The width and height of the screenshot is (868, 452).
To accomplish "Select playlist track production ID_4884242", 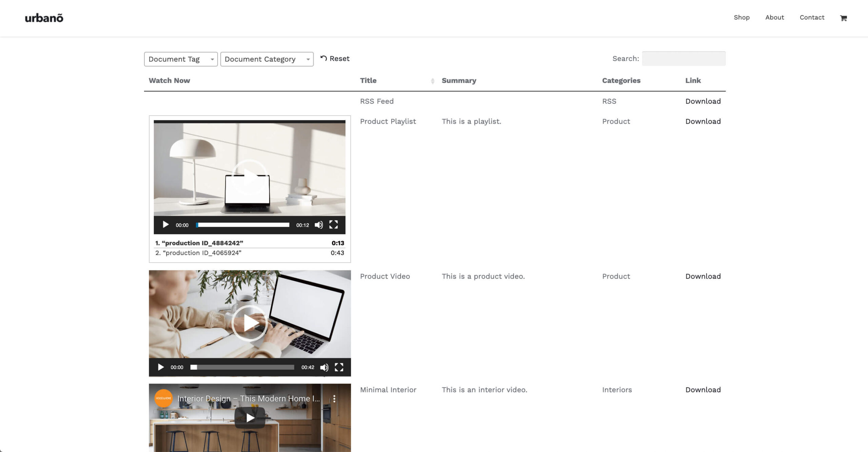I will [250, 243].
